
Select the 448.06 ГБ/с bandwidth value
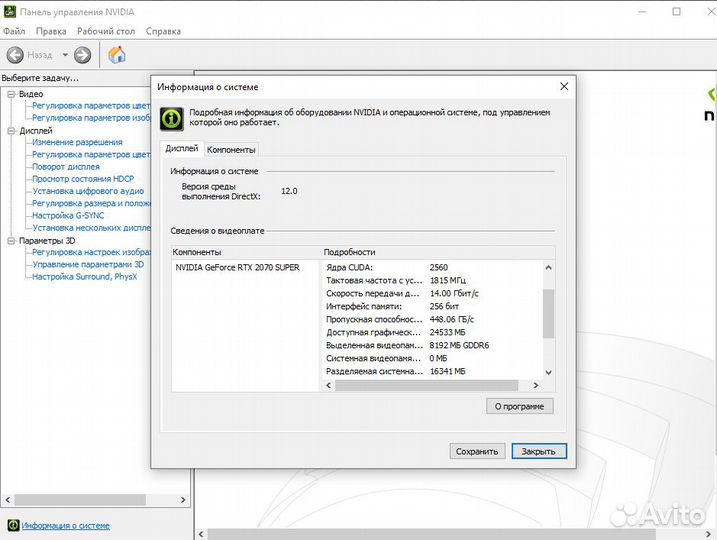coord(452,319)
